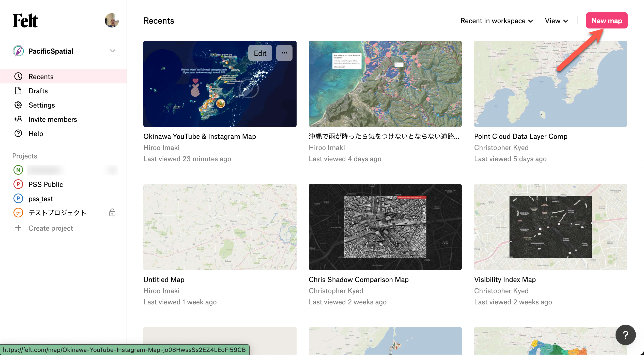Click the Recents clock icon
Viewport: 644px width, 355px height.
click(x=18, y=77)
